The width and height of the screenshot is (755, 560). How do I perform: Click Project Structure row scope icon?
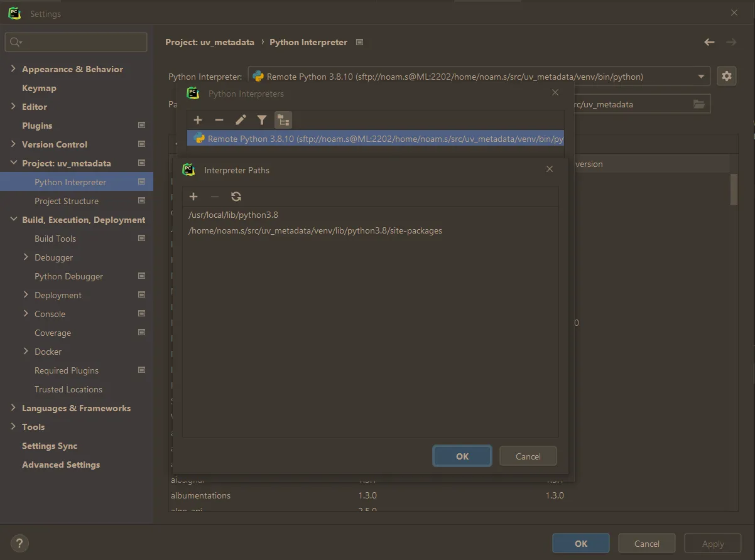coord(141,201)
